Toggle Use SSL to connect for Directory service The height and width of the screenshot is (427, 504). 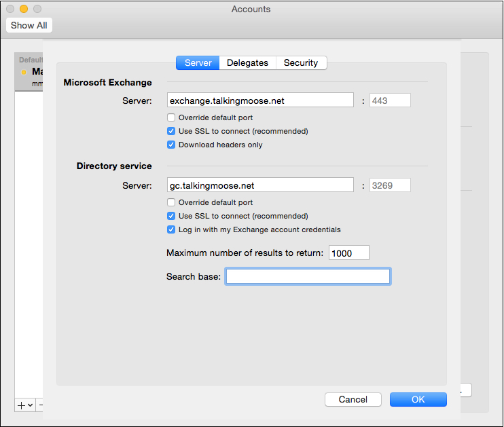pos(171,216)
